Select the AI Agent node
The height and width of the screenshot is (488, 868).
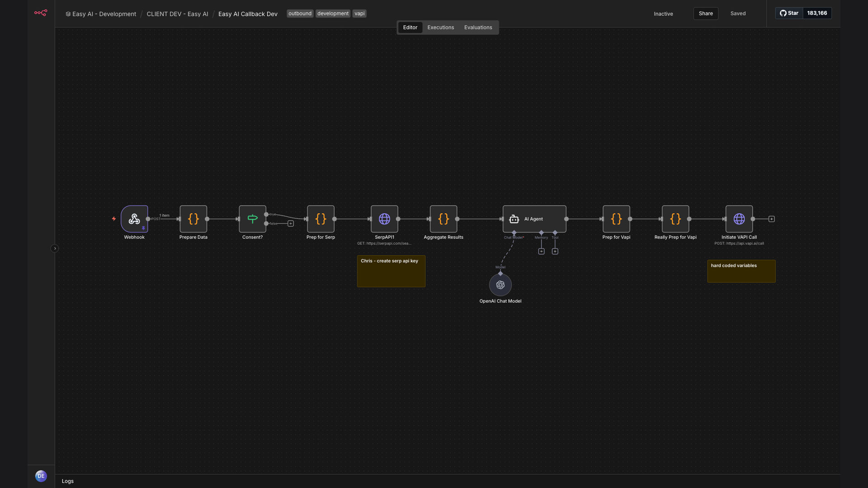[534, 219]
